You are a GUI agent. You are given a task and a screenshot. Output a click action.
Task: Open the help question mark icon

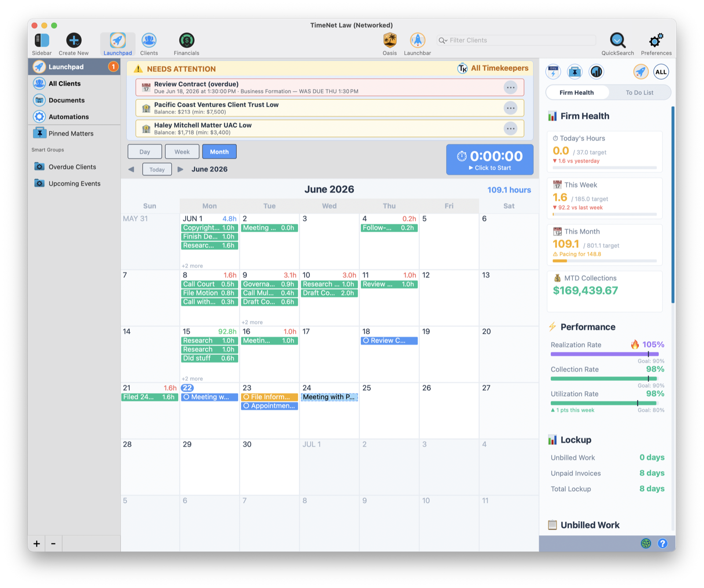tap(663, 543)
